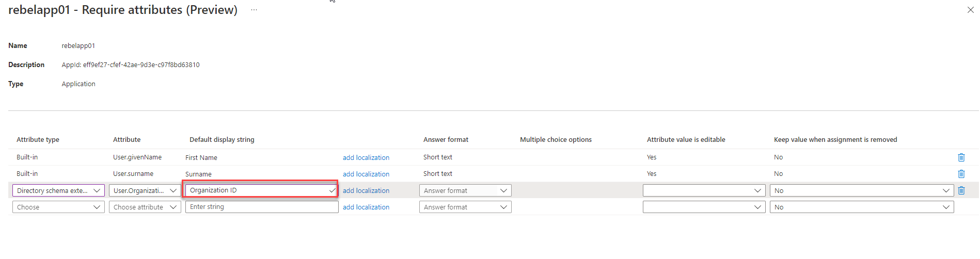The height and width of the screenshot is (259, 980).
Task: Delete the User.surname attribute row
Action: coord(961,174)
